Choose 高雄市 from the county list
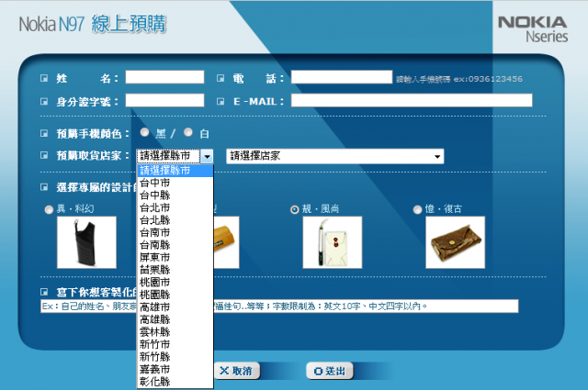588x390 pixels. point(175,306)
